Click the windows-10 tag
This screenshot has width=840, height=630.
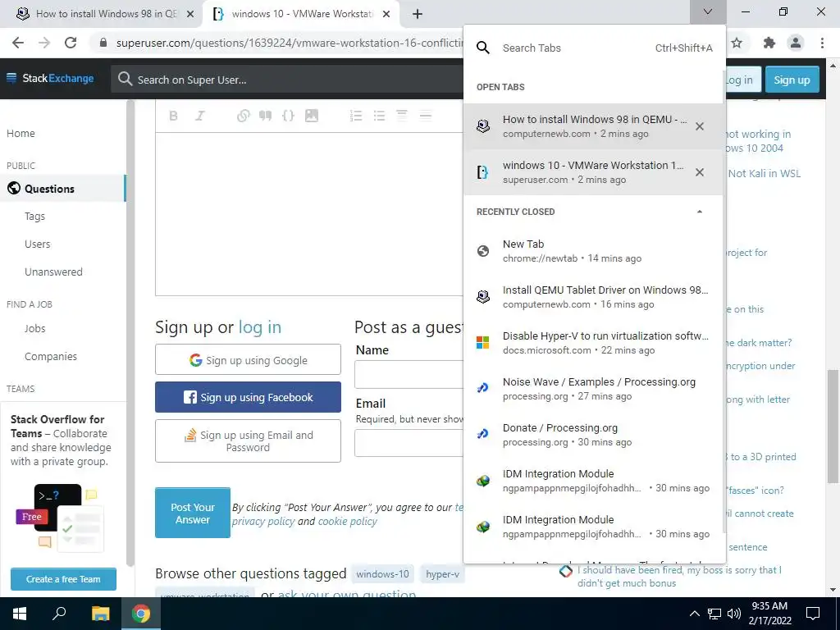click(x=382, y=573)
